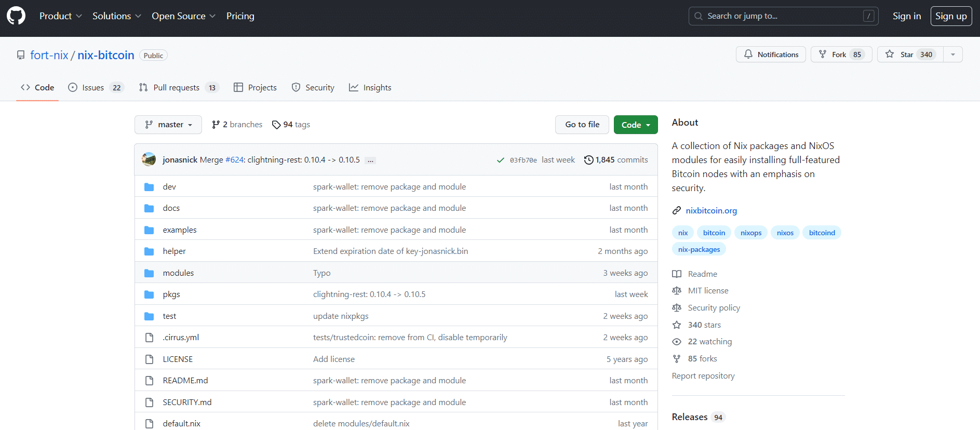Open the GitHub home logo

click(x=16, y=16)
